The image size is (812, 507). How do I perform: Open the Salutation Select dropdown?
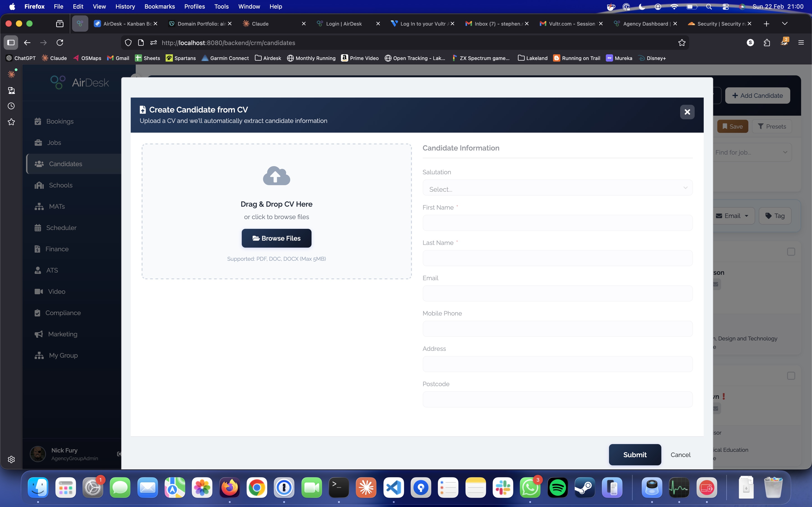pos(557,188)
